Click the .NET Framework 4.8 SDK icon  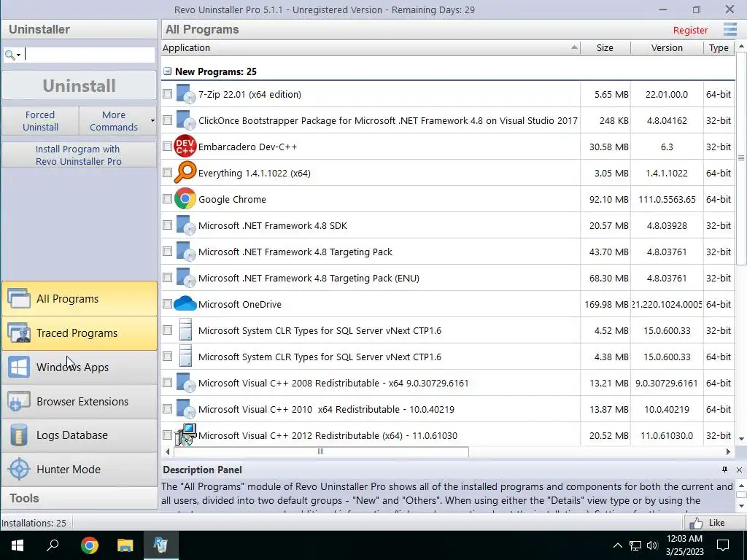[185, 225]
